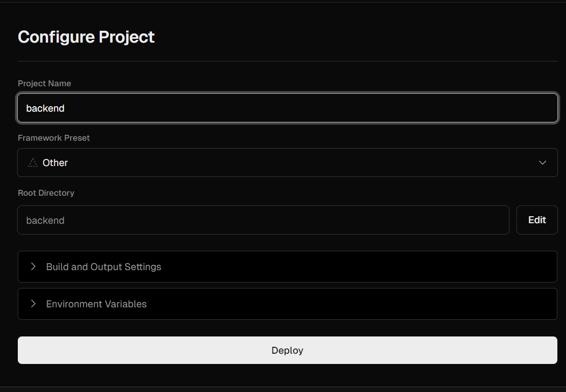This screenshot has height=392, width=566.
Task: Click the "Environment Variables" title text
Action: (96, 304)
